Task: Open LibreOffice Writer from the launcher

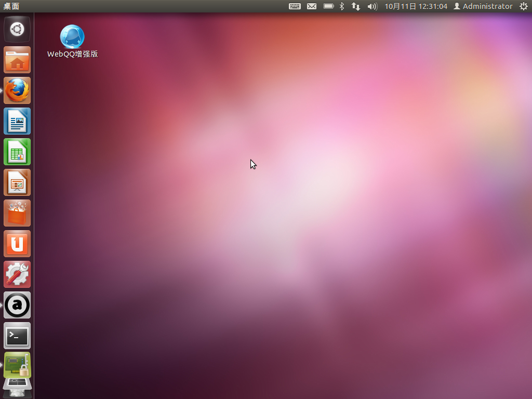Action: [17, 121]
